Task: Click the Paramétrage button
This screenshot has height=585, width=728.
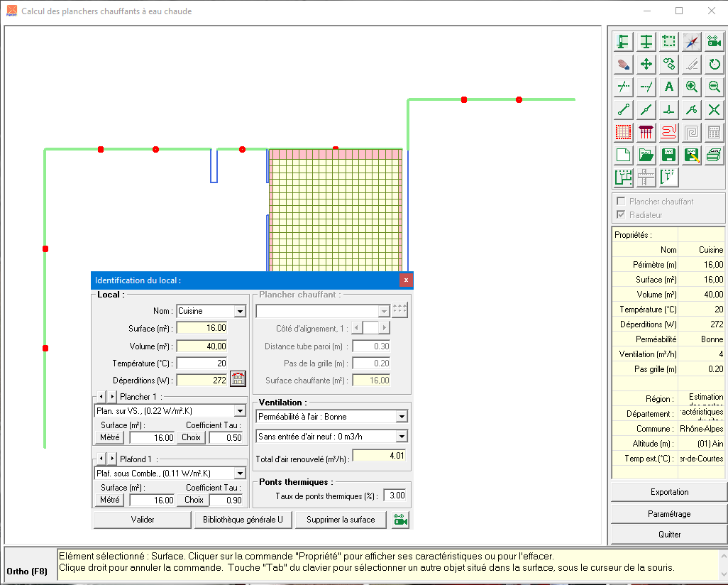Action: pos(668,513)
